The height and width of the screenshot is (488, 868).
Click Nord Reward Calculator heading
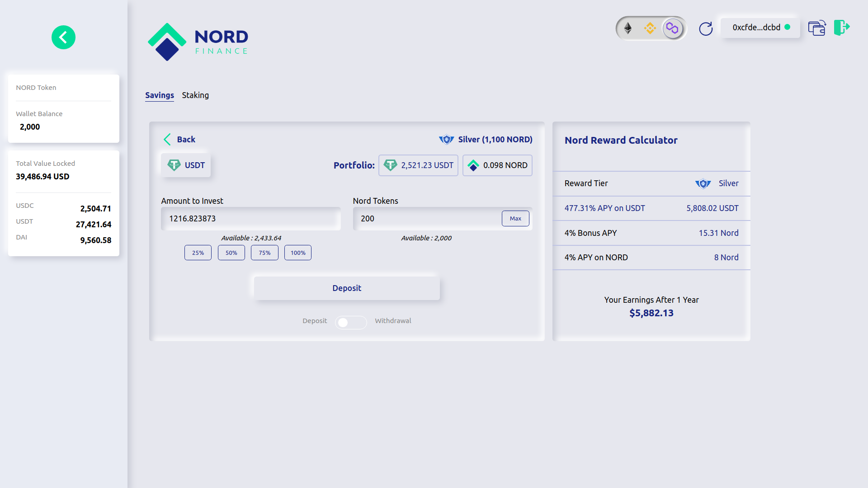click(x=621, y=141)
